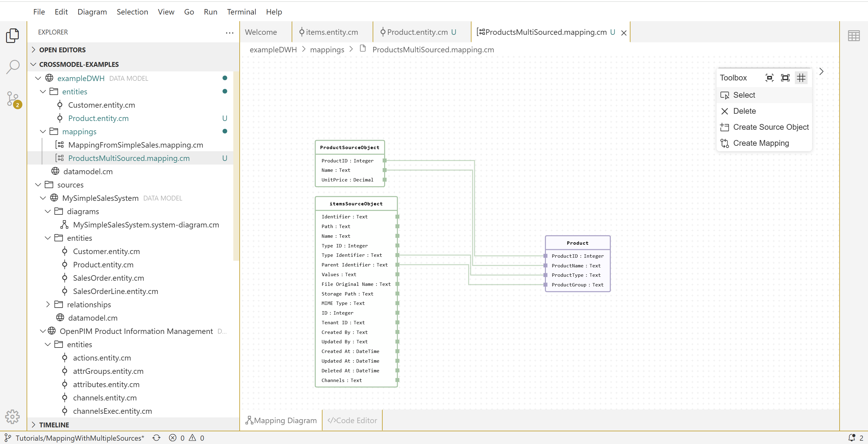The width and height of the screenshot is (868, 444).
Task: Open the Search view icon
Action: click(x=12, y=67)
